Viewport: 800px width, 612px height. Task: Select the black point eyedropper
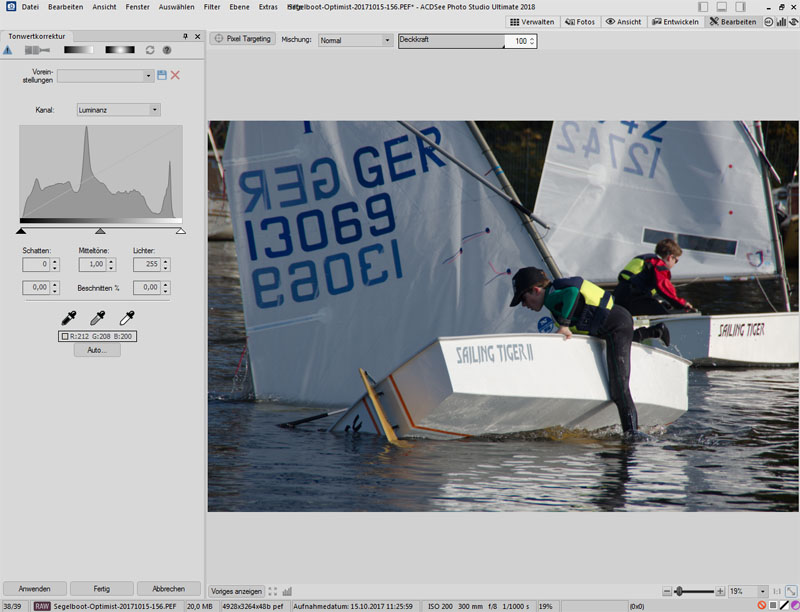coord(68,318)
